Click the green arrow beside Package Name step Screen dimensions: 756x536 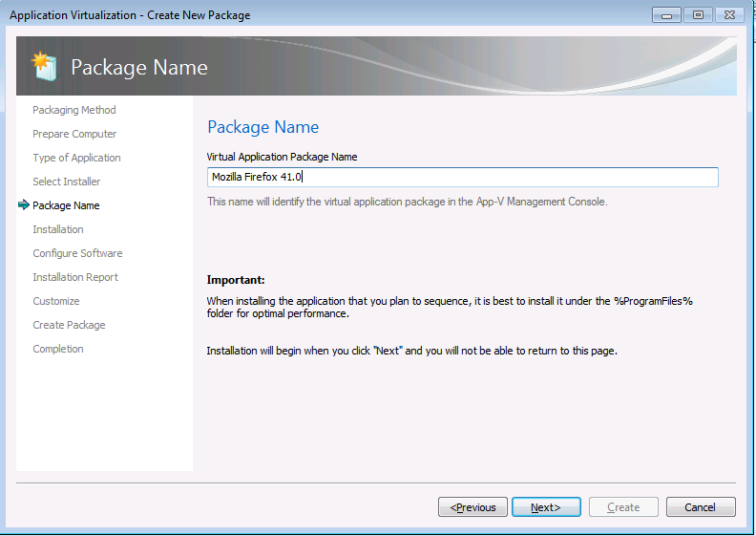pyautogui.click(x=24, y=205)
